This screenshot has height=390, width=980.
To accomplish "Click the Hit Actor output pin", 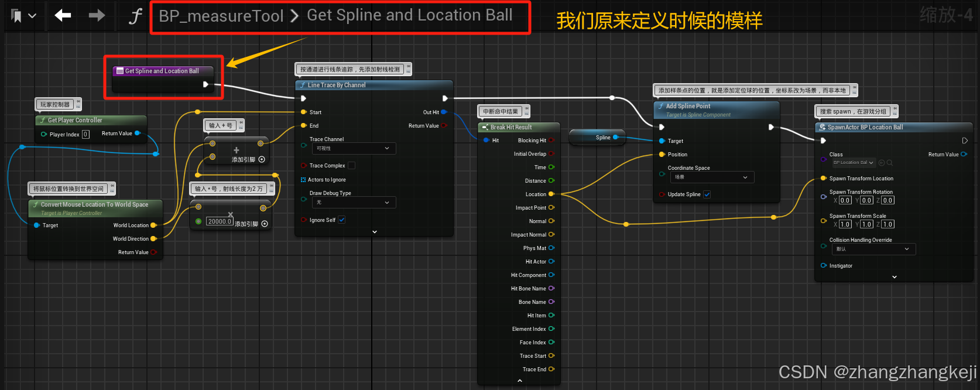I will [551, 262].
